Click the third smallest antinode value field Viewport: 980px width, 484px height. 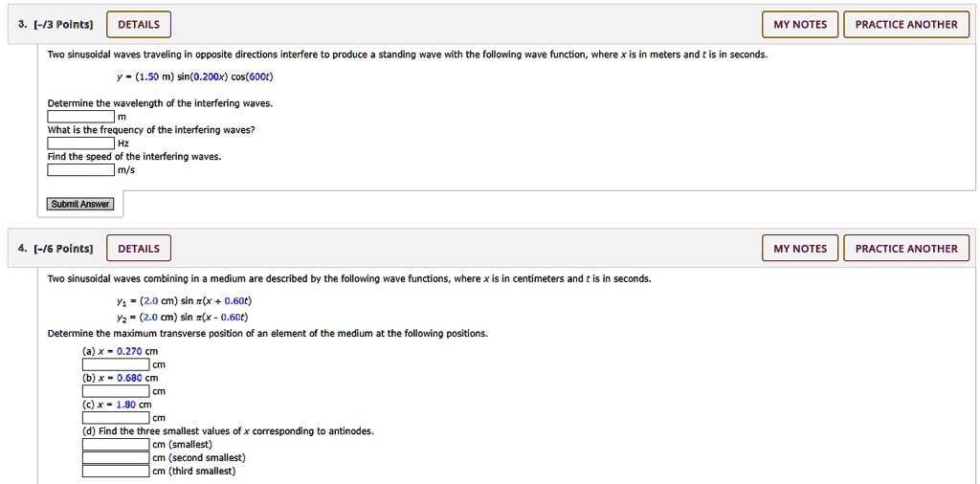point(116,471)
